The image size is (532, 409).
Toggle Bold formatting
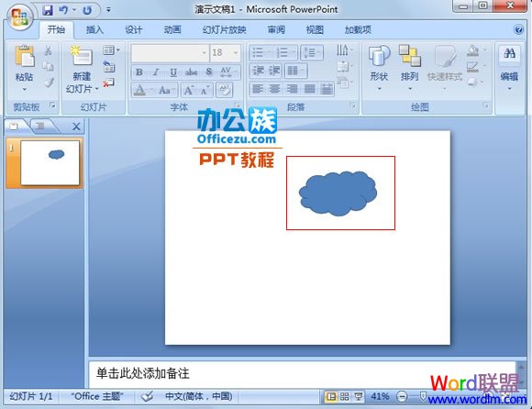click(139, 72)
